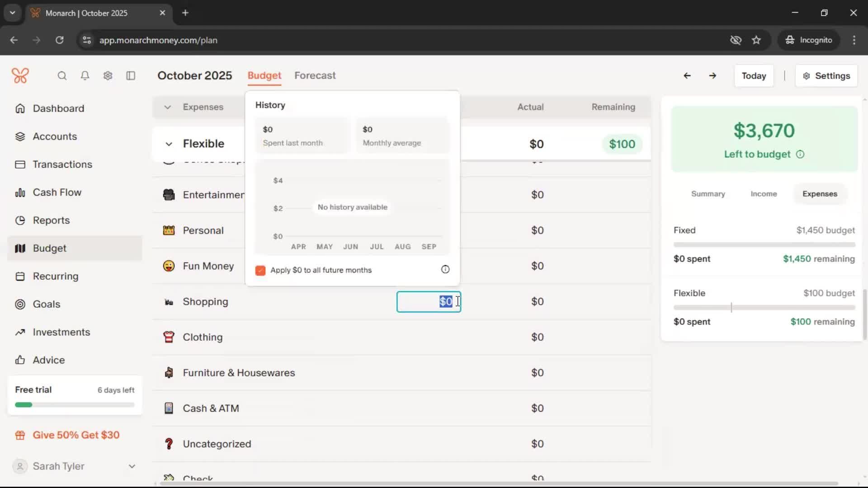Uncheck Apply $0 to all future months
Image resolution: width=868 pixels, height=488 pixels.
click(260, 270)
